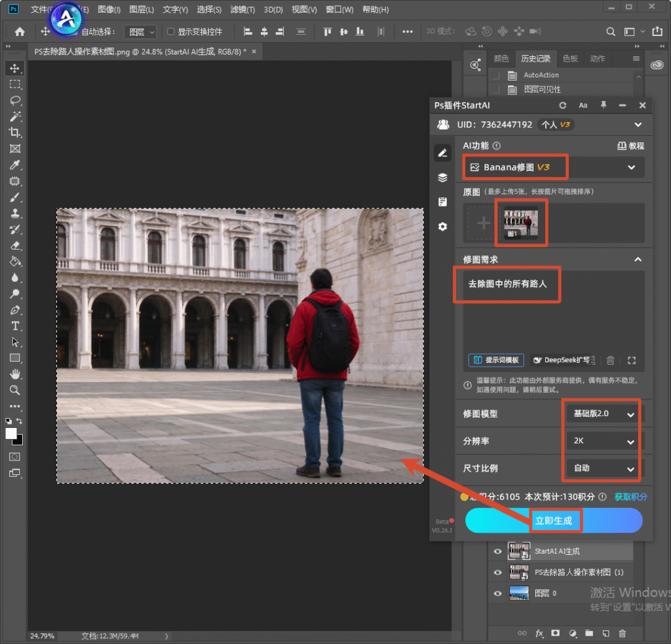
Task: Select the Paint Bucket tool
Action: tap(15, 261)
